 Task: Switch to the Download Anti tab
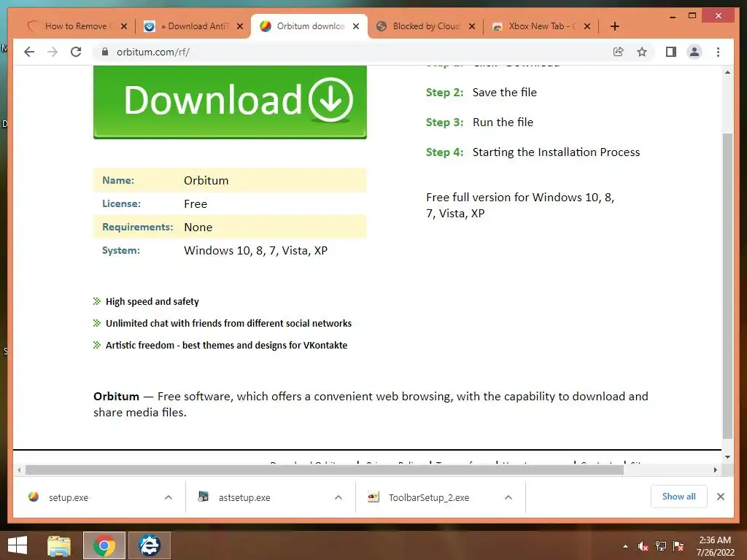[193, 26]
